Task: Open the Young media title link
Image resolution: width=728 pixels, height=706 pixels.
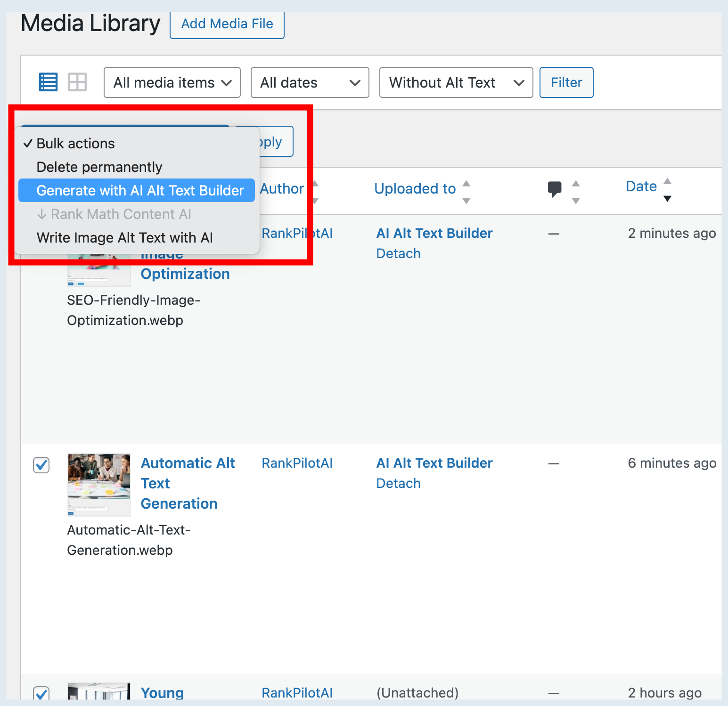Action: pos(162,693)
